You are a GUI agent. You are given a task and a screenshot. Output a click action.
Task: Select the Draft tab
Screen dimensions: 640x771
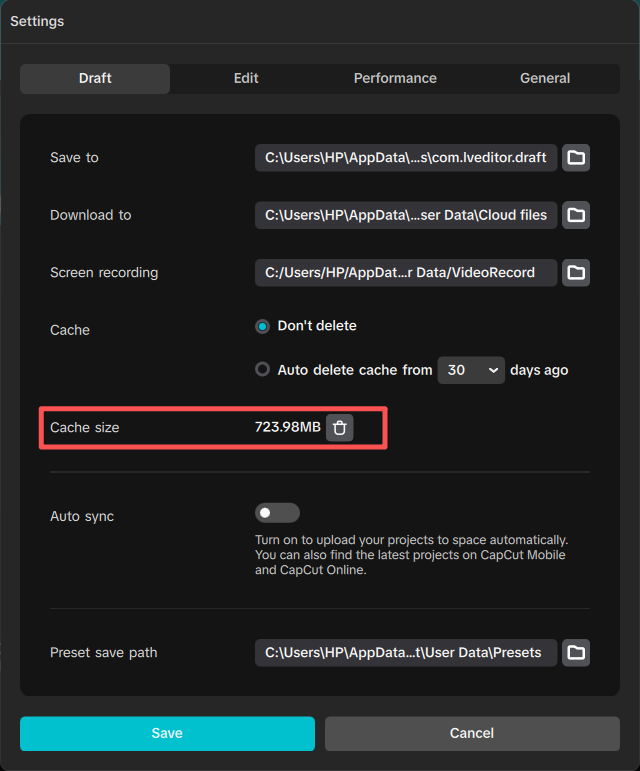coord(95,78)
